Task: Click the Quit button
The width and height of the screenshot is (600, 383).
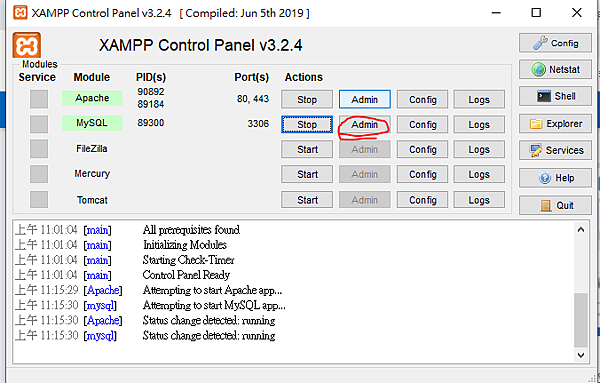Action: [x=555, y=205]
